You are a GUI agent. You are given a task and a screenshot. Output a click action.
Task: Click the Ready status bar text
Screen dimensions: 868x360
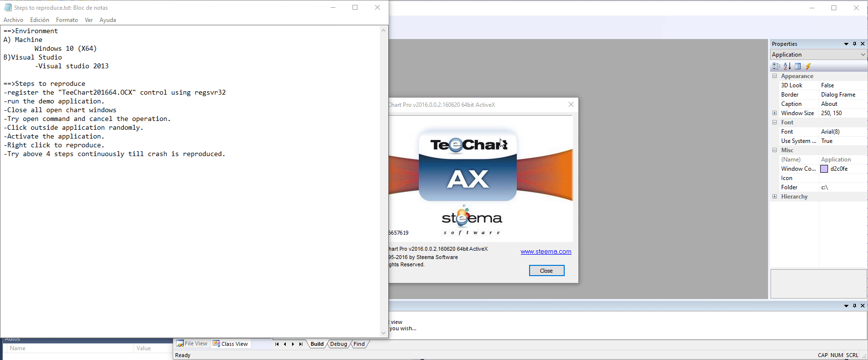tap(183, 355)
